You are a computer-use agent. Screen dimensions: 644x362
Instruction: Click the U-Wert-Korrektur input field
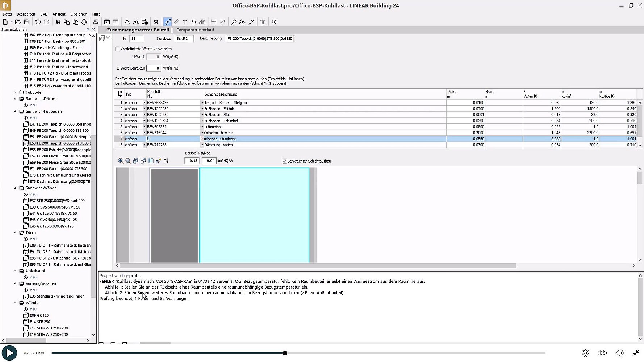click(154, 68)
